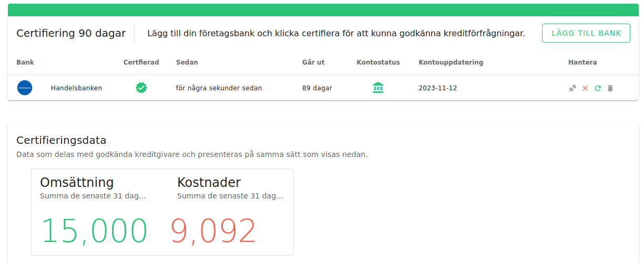This screenshot has height=263, width=644.
Task: Click the green bank Kontostatus icon
Action: tap(378, 88)
